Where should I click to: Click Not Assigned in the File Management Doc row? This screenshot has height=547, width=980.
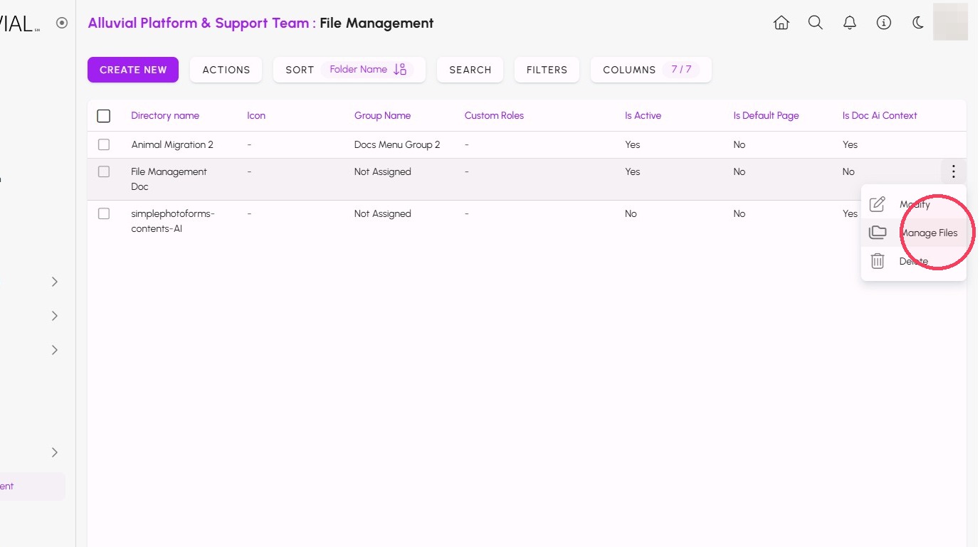(383, 171)
